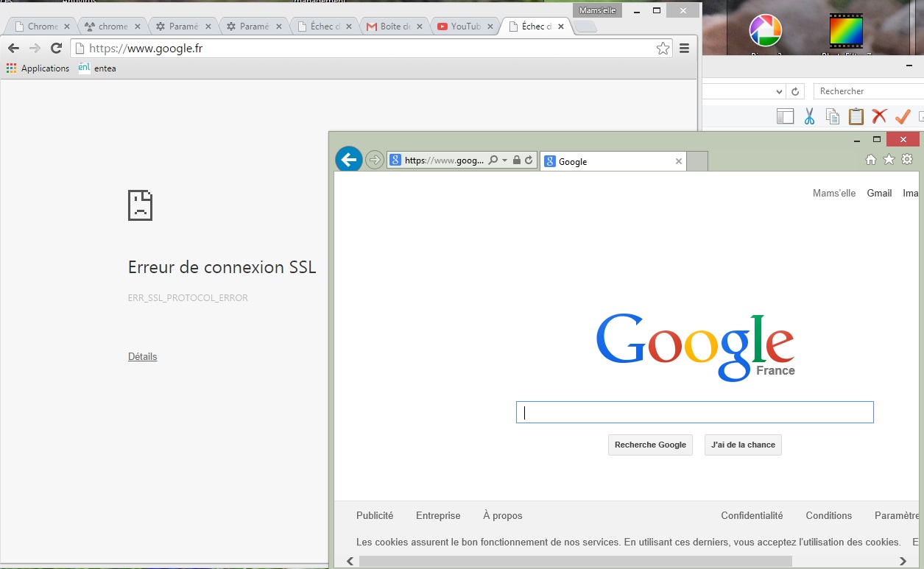
Task: Click the sad page error icon
Action: point(140,205)
